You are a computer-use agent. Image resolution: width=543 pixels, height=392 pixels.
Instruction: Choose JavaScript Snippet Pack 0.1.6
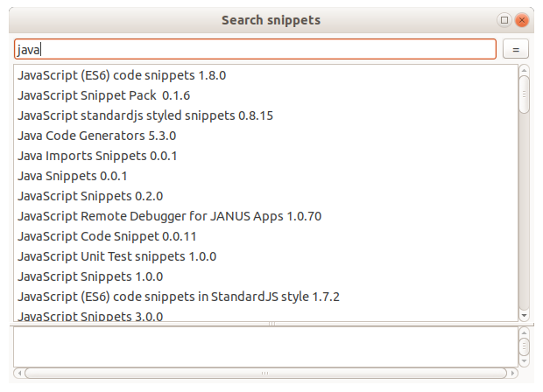103,95
